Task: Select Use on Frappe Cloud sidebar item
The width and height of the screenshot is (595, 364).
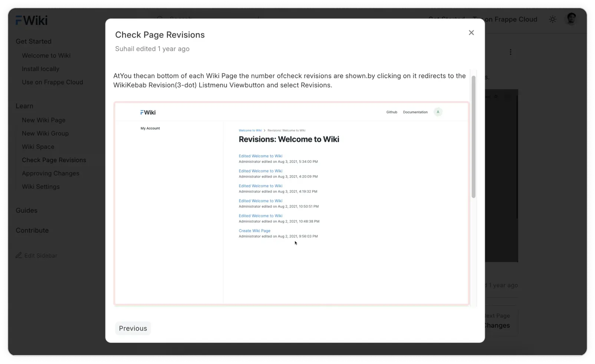Action: [x=52, y=82]
